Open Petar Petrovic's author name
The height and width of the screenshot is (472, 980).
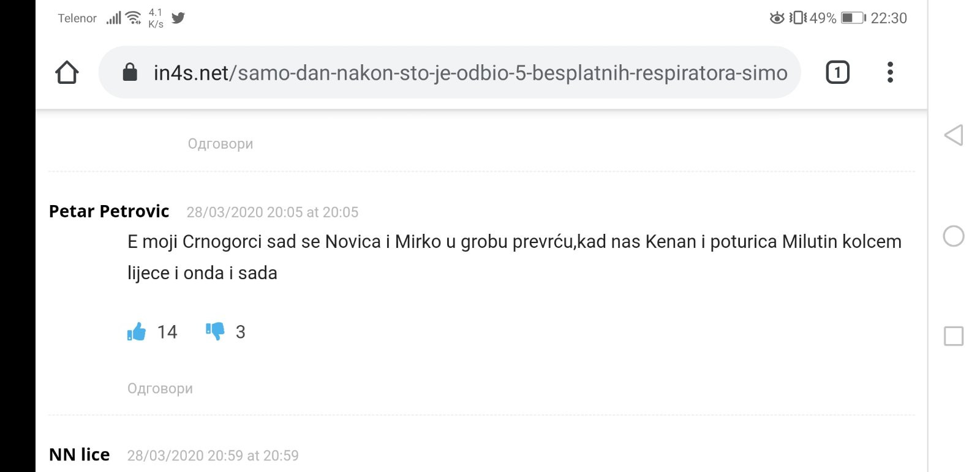[x=109, y=211]
